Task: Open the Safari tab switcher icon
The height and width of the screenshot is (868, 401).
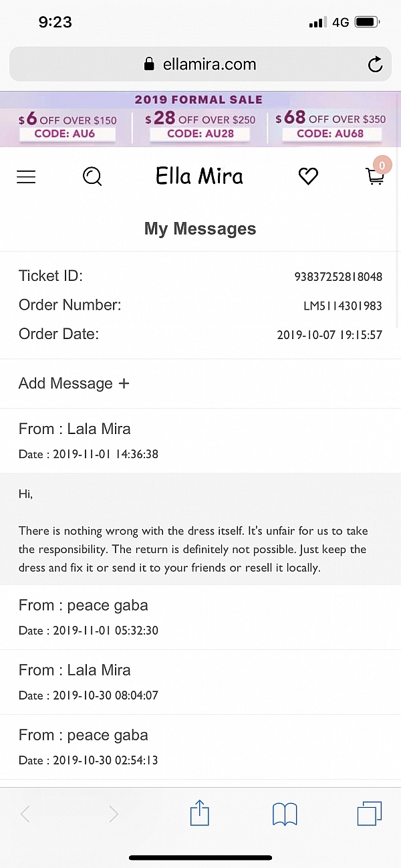Action: [370, 814]
